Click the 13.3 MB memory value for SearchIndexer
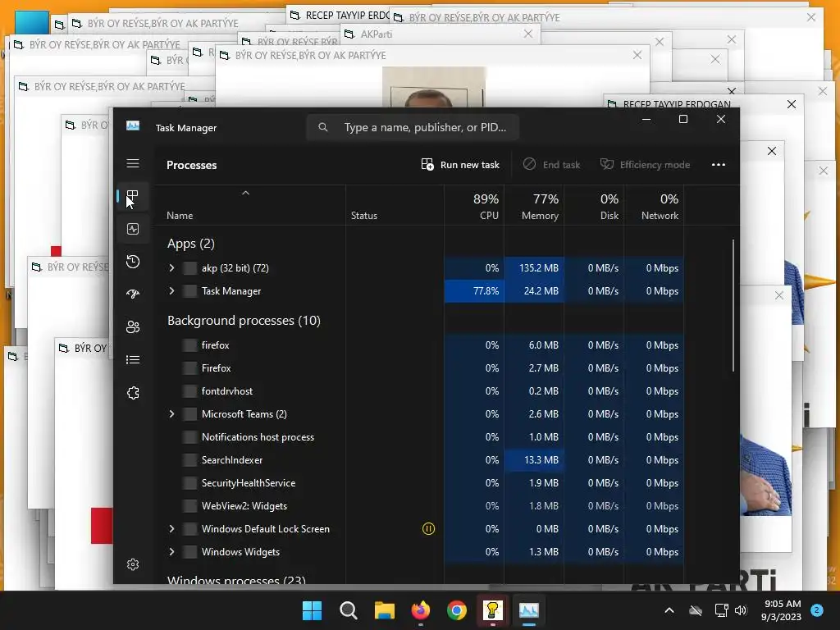 (x=534, y=459)
